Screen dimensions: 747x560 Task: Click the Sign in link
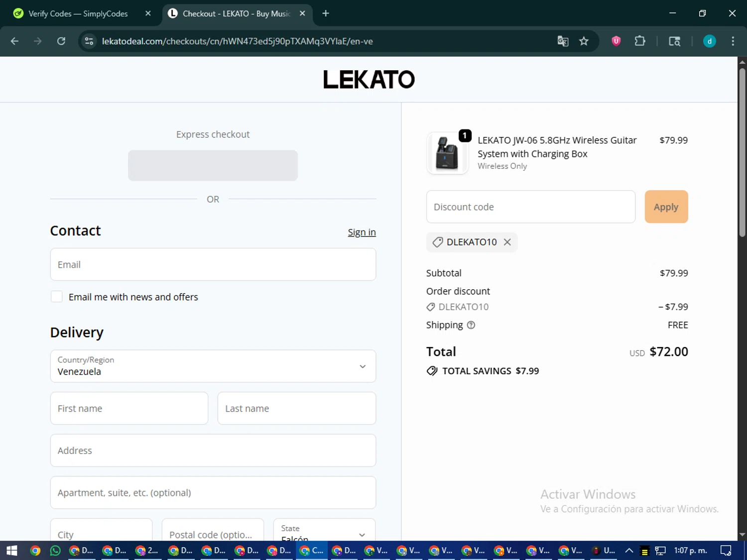pyautogui.click(x=362, y=232)
